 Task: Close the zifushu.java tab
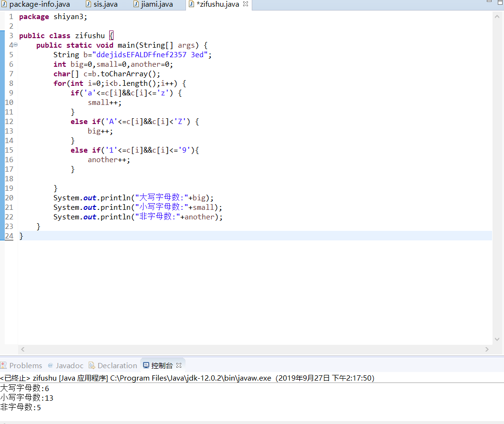(246, 4)
